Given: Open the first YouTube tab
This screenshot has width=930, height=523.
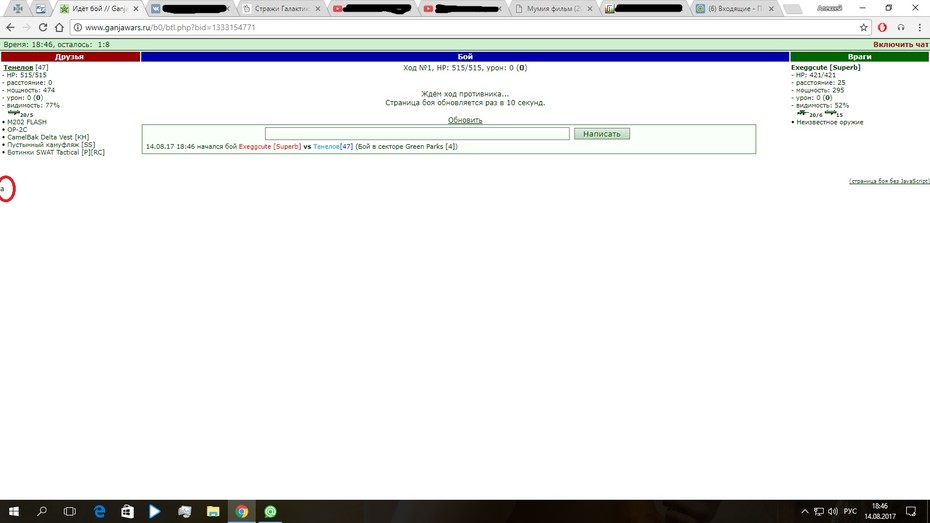Looking at the screenshot, I should pos(371,9).
